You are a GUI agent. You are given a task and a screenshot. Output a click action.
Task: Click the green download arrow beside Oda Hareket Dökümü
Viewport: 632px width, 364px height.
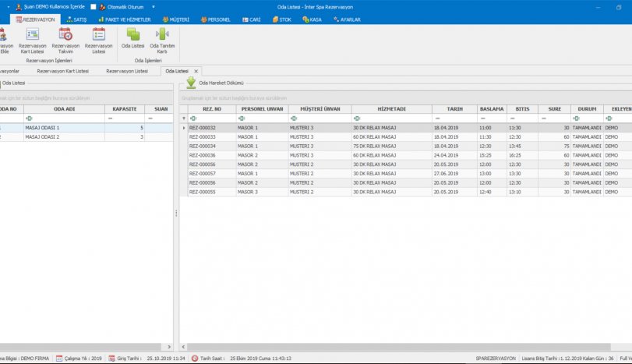click(x=191, y=83)
